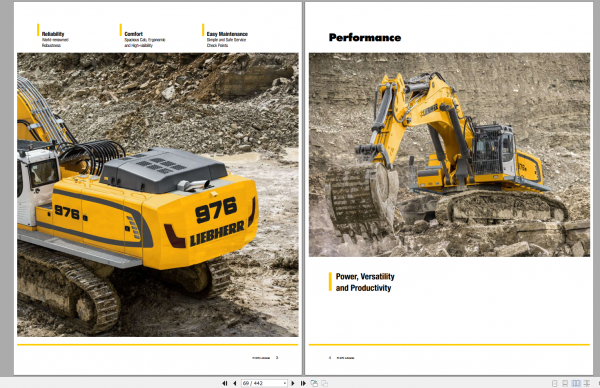The image size is (600, 388).
Task: Go to the next page
Action: point(293,383)
